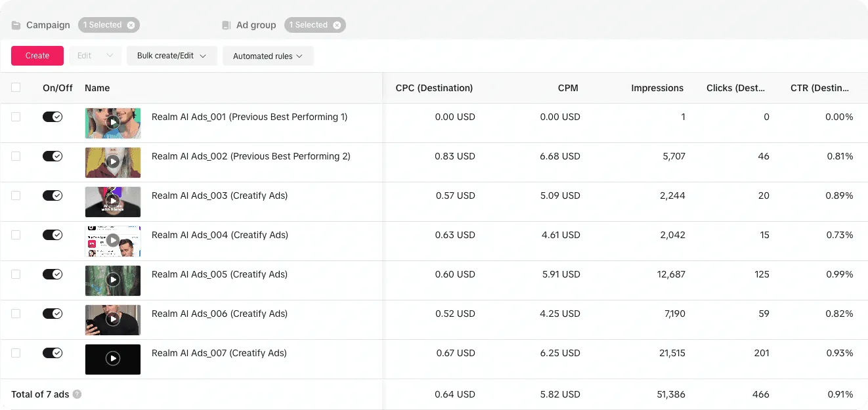
Task: Sort by the CPC (Destination) column header
Action: tap(434, 88)
